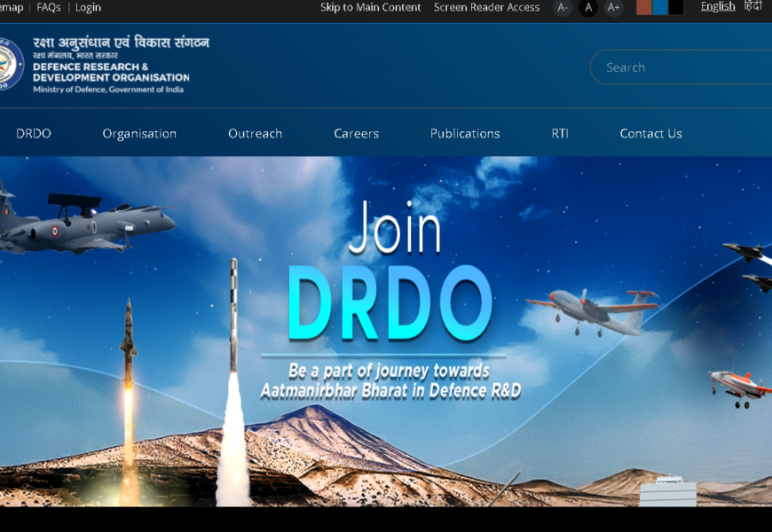772x532 pixels.
Task: Open the RTI menu
Action: 560,133
